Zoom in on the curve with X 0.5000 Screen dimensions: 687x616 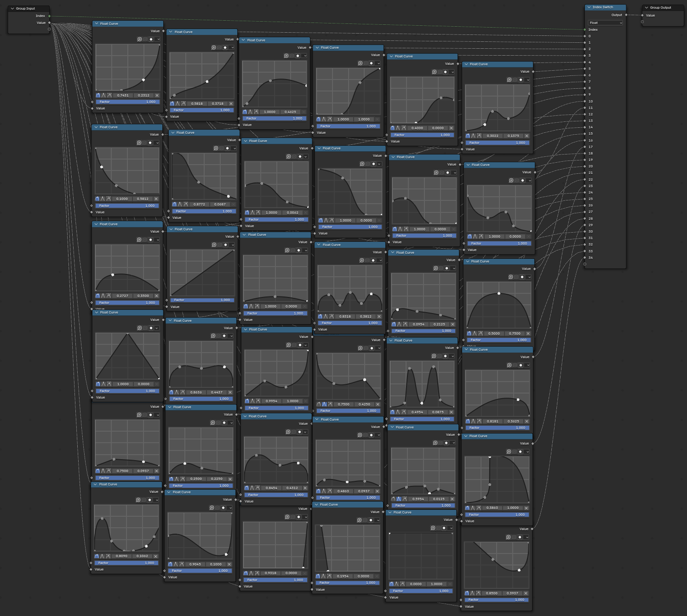pos(510,277)
